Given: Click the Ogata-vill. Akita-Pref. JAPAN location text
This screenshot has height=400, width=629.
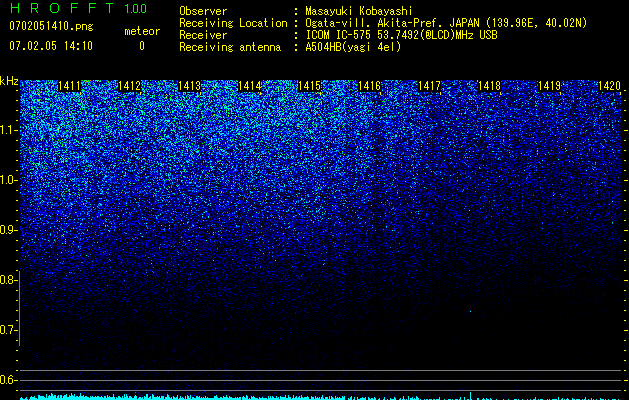Looking at the screenshot, I should (x=446, y=23).
